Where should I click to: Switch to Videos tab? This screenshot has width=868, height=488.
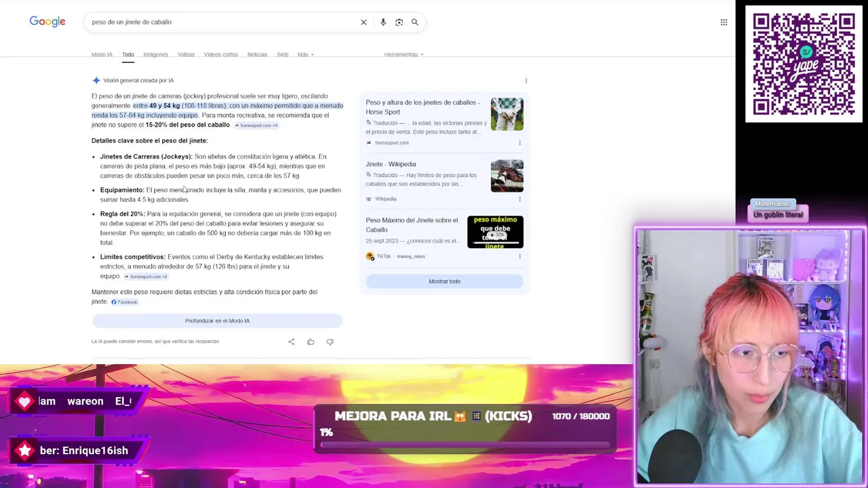coord(186,54)
